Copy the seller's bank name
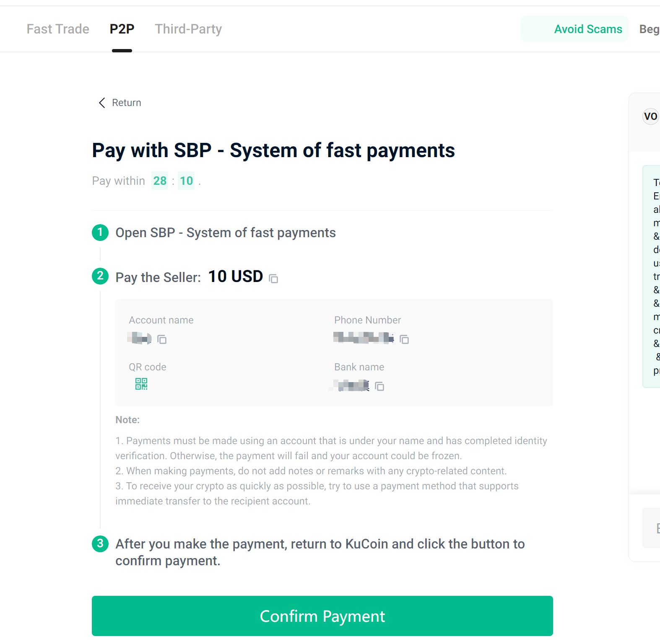The width and height of the screenshot is (660, 644). click(379, 386)
